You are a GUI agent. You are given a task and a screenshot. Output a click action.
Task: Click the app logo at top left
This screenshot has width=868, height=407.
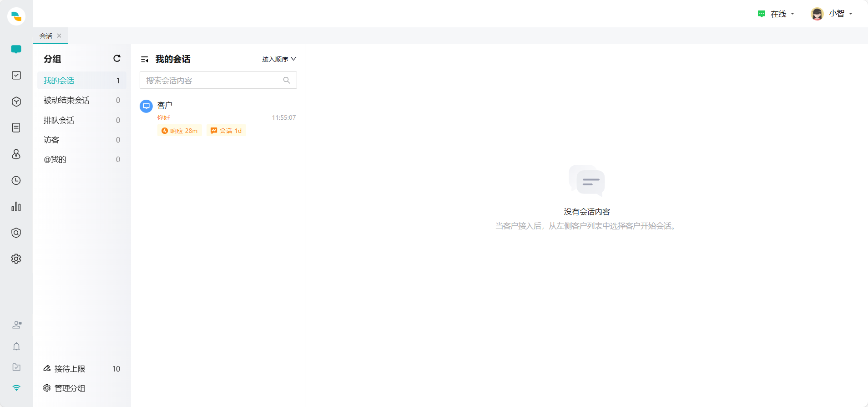pyautogui.click(x=16, y=16)
